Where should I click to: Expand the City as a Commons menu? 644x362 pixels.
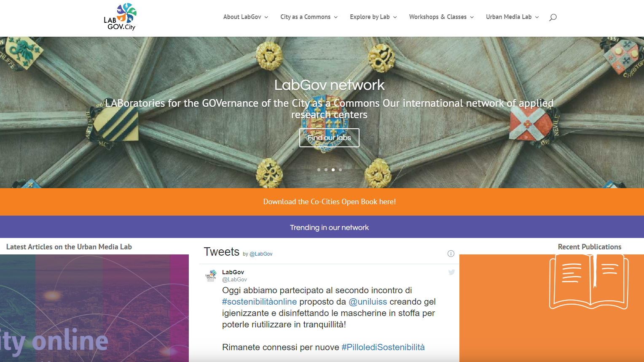(x=309, y=17)
